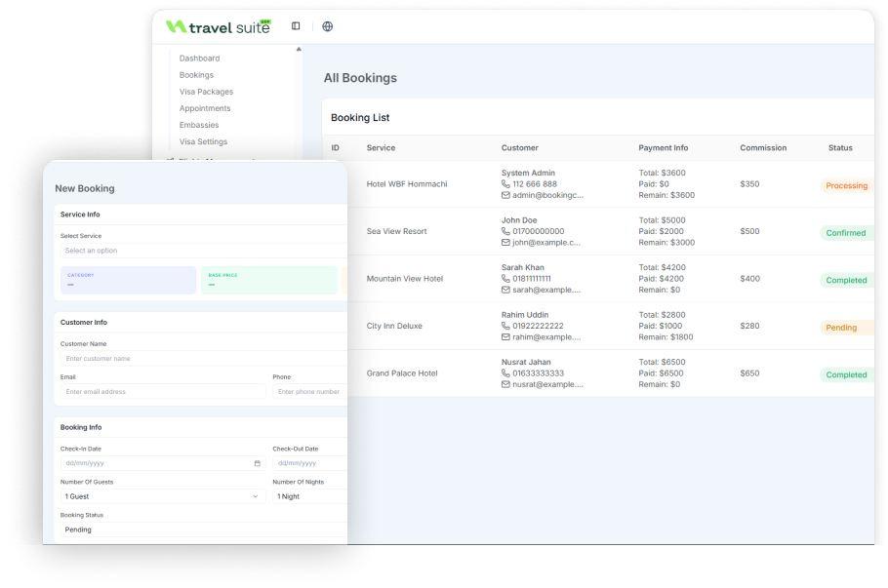Click the Processing status badge
The image size is (888, 588).
click(847, 185)
